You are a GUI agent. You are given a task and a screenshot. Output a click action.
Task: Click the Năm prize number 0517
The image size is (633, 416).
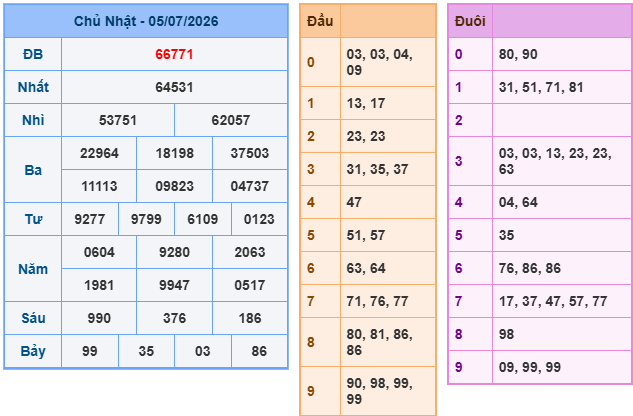(250, 286)
